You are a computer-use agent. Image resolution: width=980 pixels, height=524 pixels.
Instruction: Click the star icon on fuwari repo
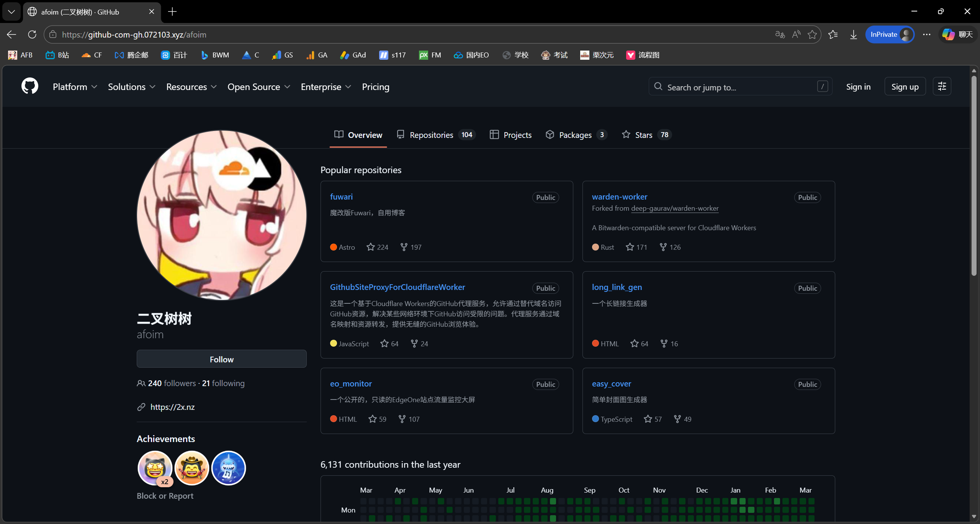(x=370, y=247)
